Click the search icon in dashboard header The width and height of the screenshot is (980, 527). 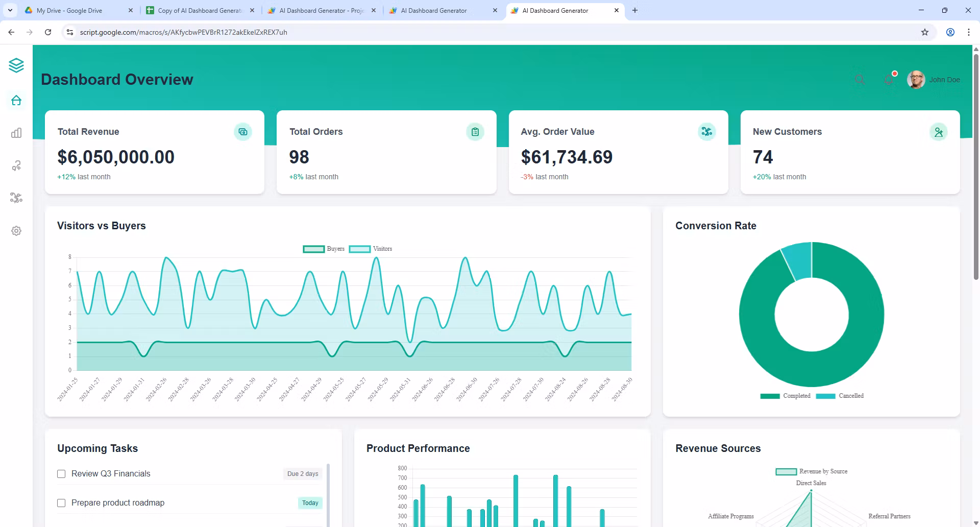[860, 80]
